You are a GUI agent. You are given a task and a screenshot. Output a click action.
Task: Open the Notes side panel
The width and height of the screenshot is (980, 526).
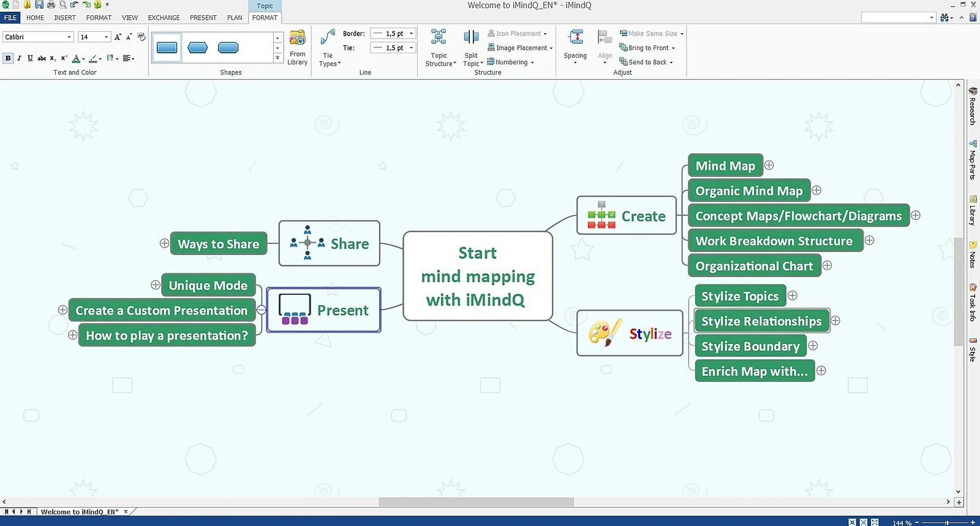coord(972,255)
